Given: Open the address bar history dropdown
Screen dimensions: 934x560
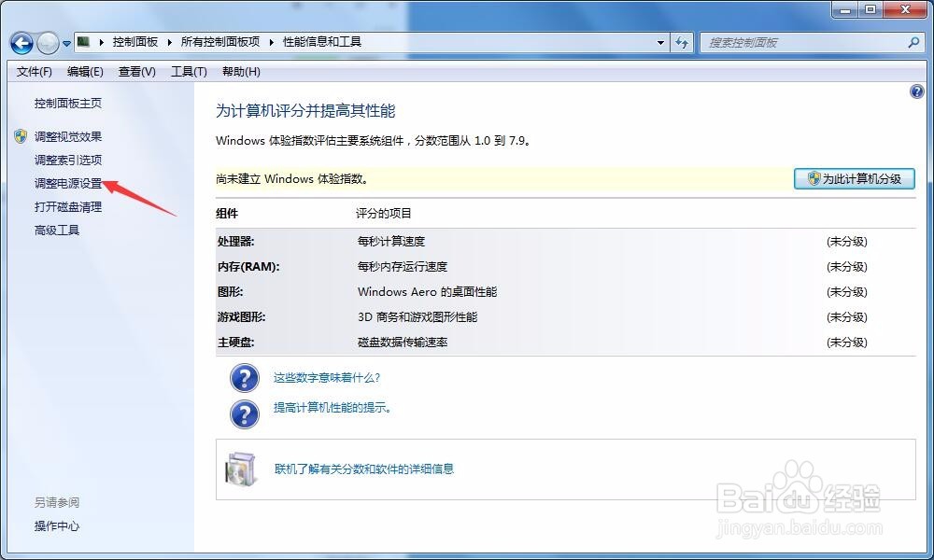Looking at the screenshot, I should click(x=660, y=43).
